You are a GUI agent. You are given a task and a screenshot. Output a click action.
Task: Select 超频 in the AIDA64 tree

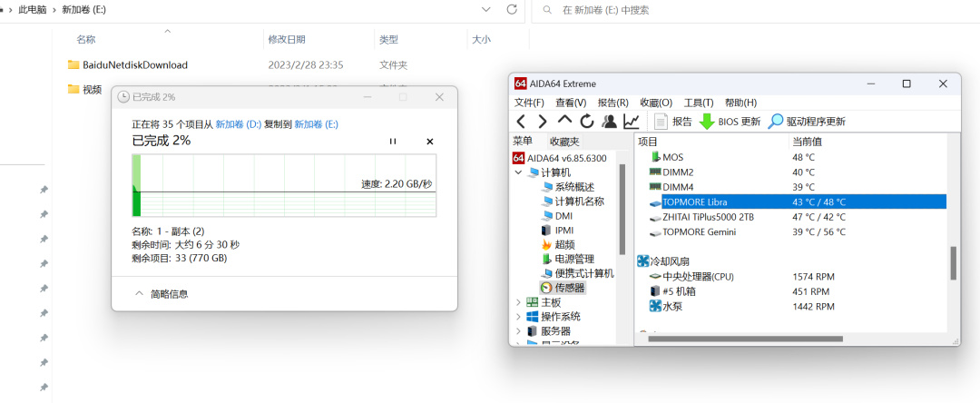[558, 244]
